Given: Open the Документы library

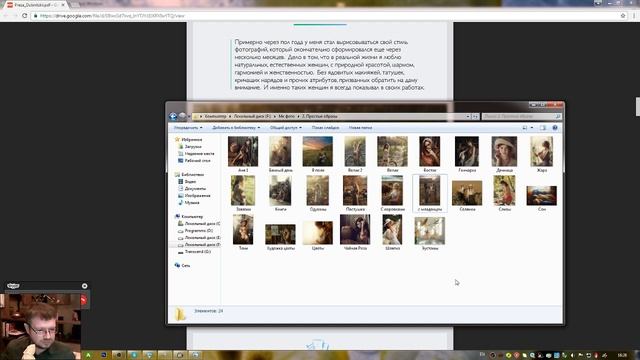Looking at the screenshot, I should pyautogui.click(x=195, y=189).
